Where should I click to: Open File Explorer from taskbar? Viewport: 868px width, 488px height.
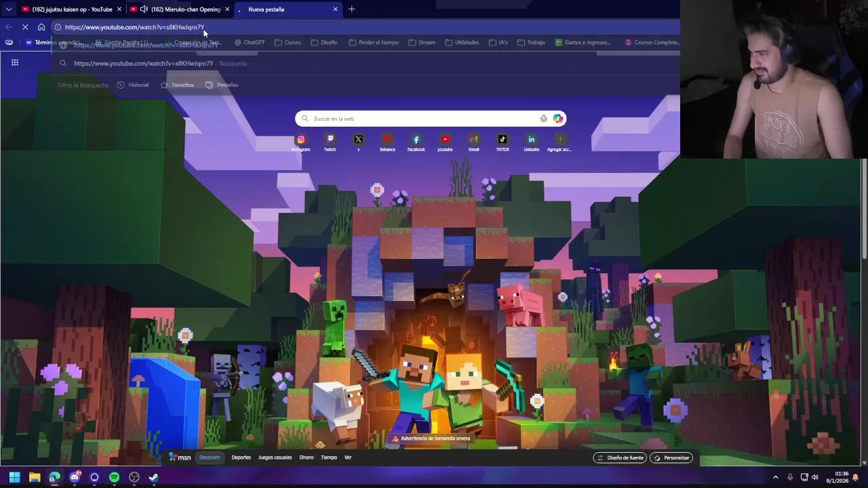(x=35, y=477)
